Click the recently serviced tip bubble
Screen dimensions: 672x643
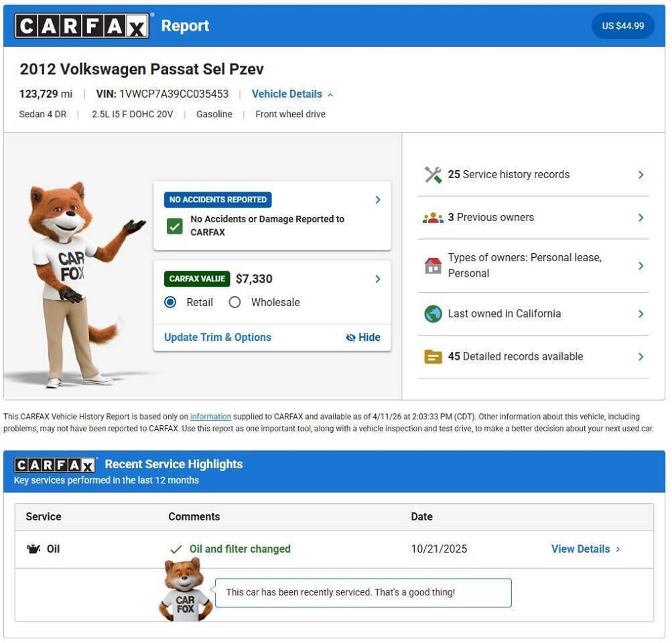(x=363, y=593)
